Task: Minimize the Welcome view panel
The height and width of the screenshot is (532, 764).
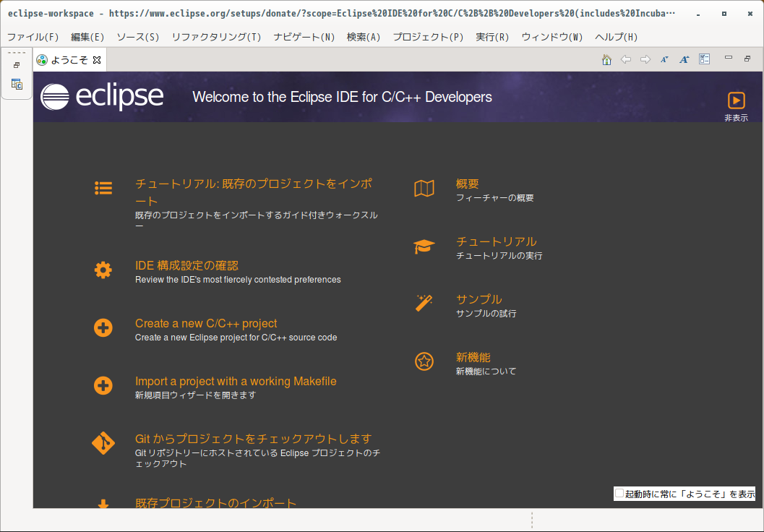Action: (729, 58)
